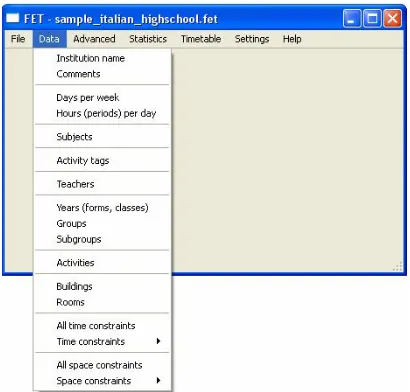Close the FET window
This screenshot has width=410, height=392.
pos(392,18)
